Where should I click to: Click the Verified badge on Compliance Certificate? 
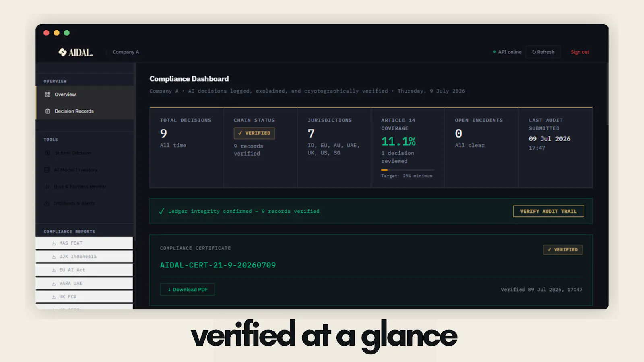[x=563, y=250]
